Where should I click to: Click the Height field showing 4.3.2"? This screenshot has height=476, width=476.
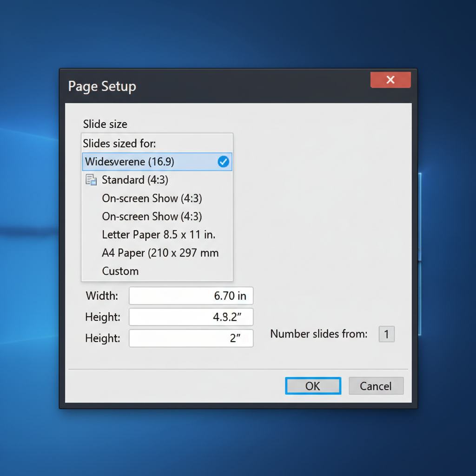coord(191,317)
